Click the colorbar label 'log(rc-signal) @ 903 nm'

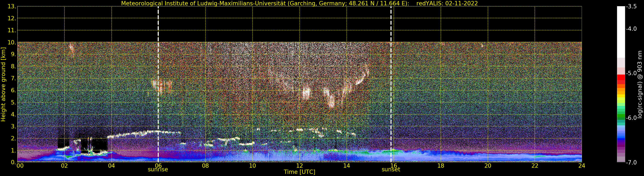[x=640, y=84]
